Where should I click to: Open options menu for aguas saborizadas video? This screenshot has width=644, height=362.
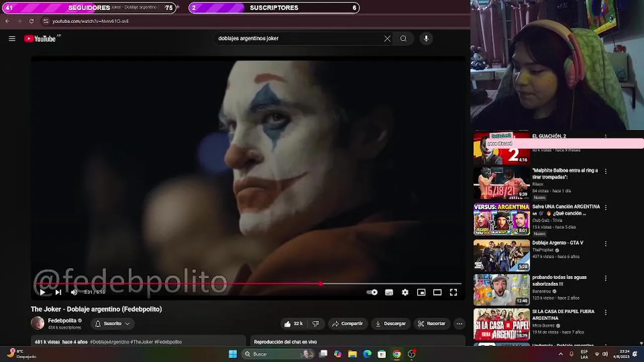point(606,278)
